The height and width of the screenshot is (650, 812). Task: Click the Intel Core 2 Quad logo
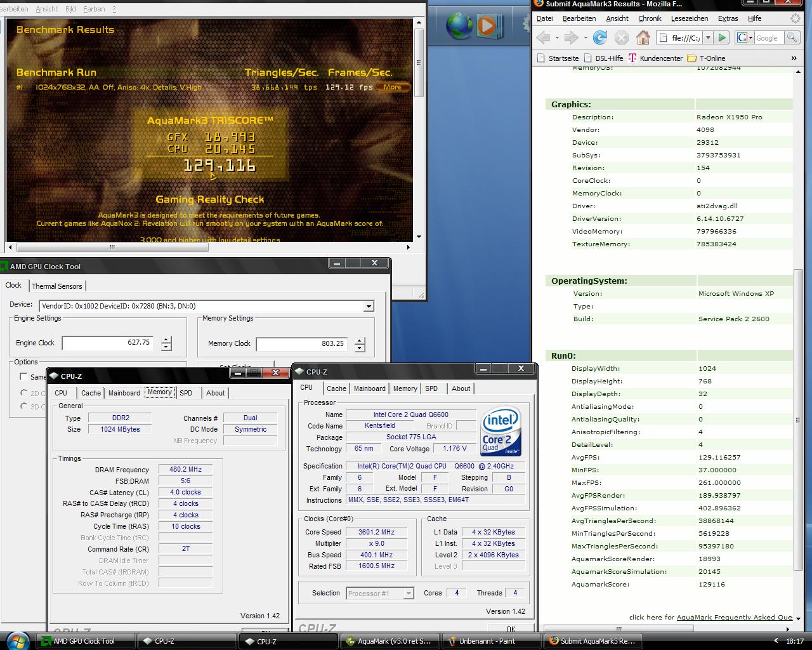[501, 431]
